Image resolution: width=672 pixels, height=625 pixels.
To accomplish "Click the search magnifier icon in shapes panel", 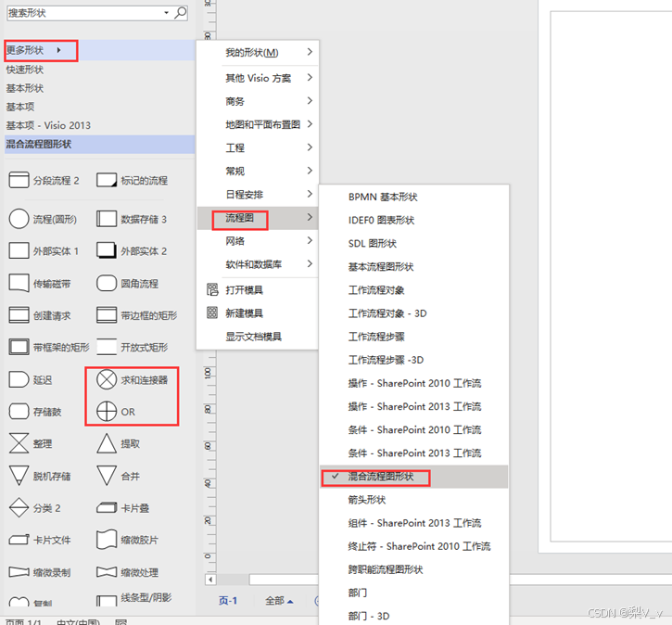I will coord(181,13).
